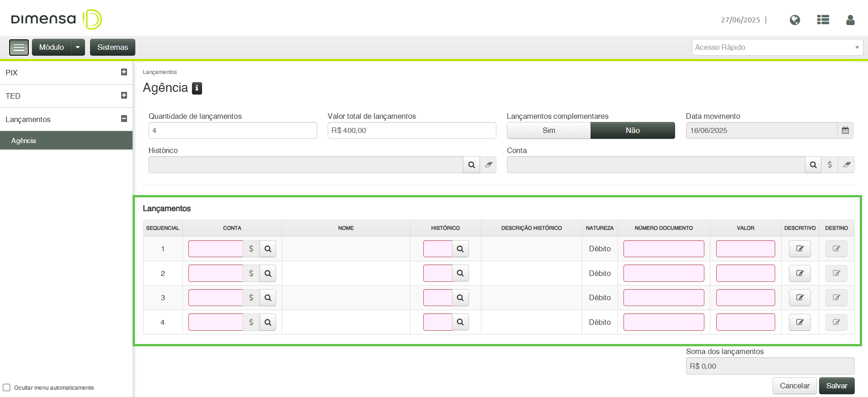Click the Valor field in row 3
Viewport: 868px width, 397px height.
point(745,298)
